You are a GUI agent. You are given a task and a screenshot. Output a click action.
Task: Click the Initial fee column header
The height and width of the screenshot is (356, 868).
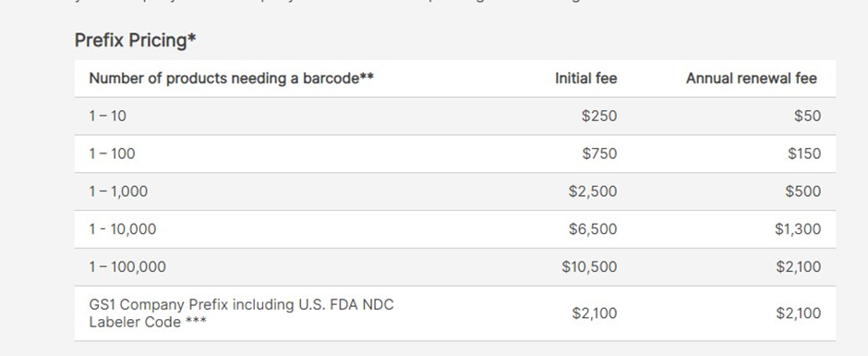coord(586,79)
